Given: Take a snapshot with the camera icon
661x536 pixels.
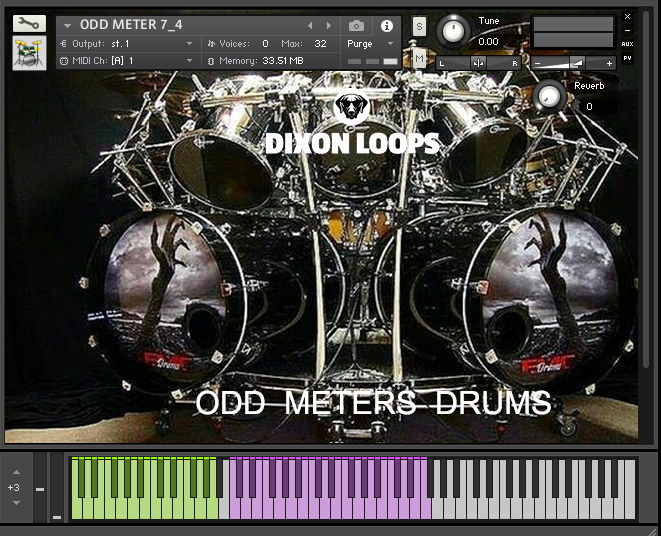Looking at the screenshot, I should pyautogui.click(x=356, y=26).
